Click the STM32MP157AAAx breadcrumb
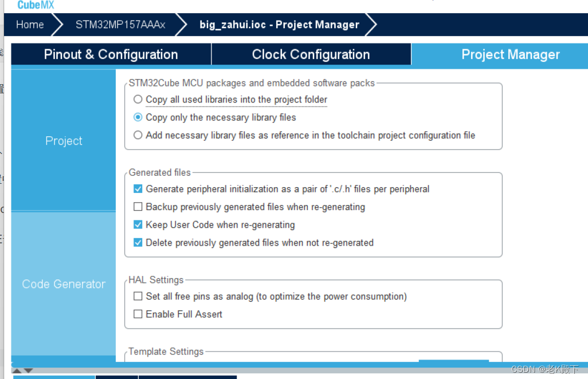This screenshot has height=379, width=588. pyautogui.click(x=120, y=25)
